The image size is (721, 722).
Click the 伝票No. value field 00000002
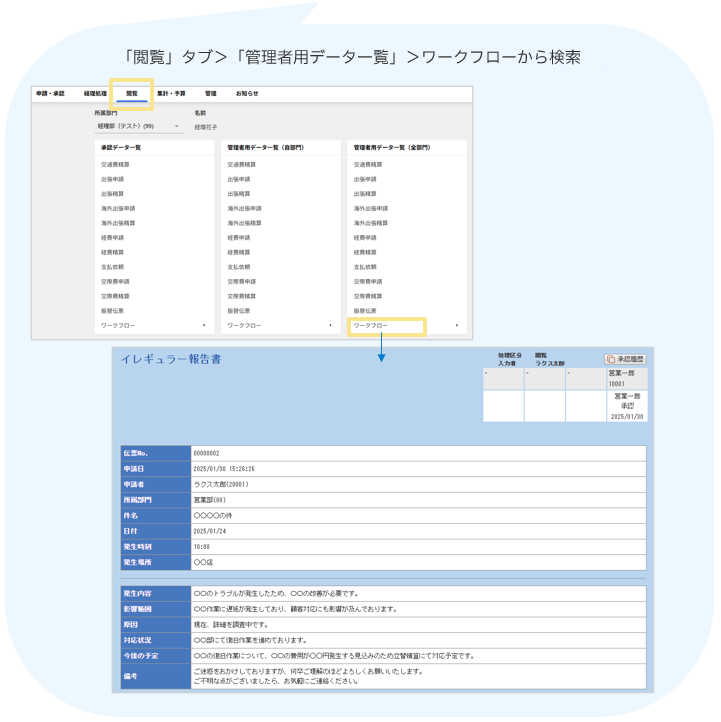pyautogui.click(x=418, y=453)
